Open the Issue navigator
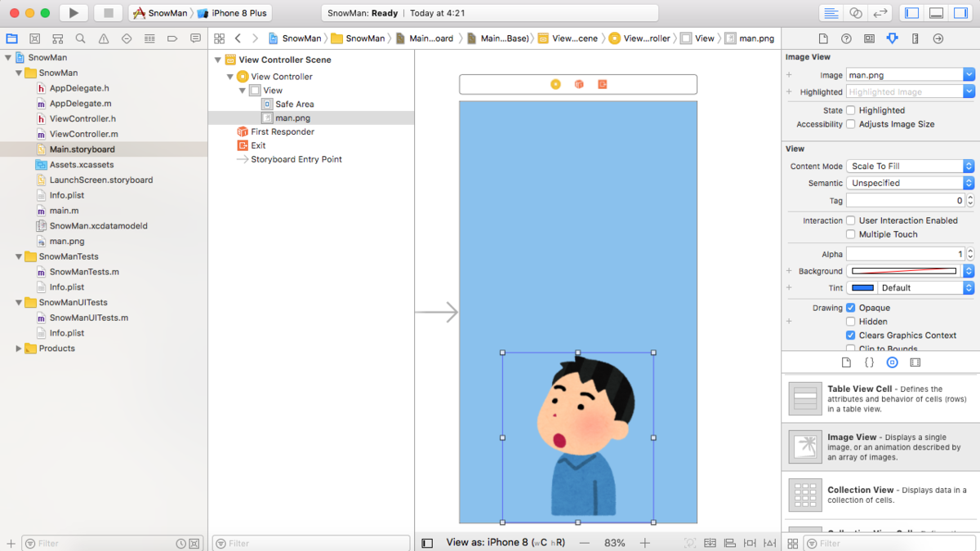This screenshot has height=551, width=980. click(104, 38)
